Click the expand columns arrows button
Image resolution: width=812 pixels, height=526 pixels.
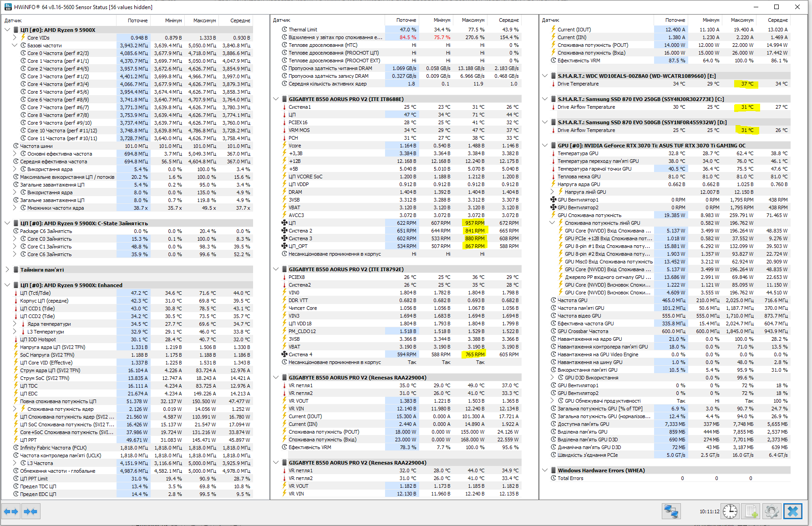click(11, 511)
